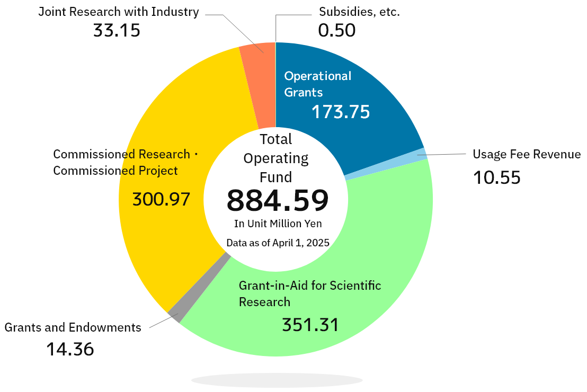Click the "Subsidies, etc." label
The height and width of the screenshot is (392, 587).
click(x=359, y=12)
